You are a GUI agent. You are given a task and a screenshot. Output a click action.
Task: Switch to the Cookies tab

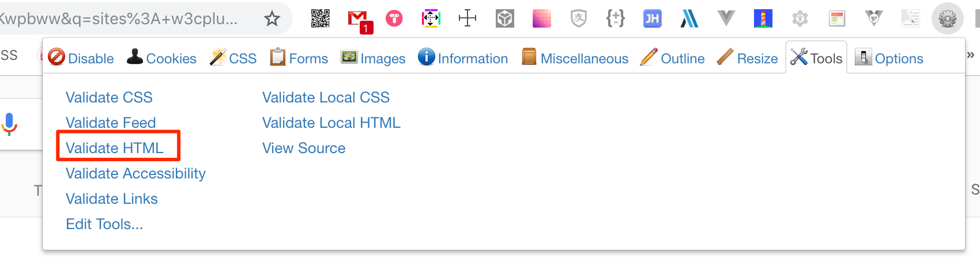click(161, 58)
